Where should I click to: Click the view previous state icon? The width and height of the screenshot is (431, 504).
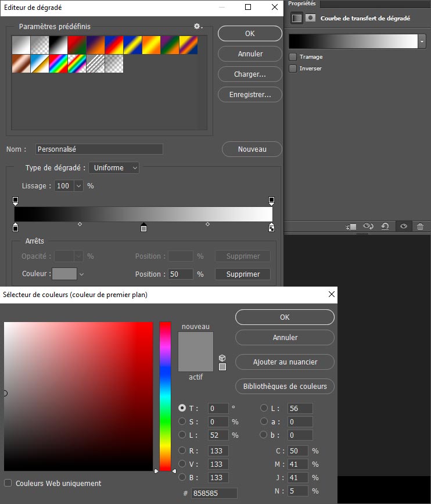(x=368, y=227)
